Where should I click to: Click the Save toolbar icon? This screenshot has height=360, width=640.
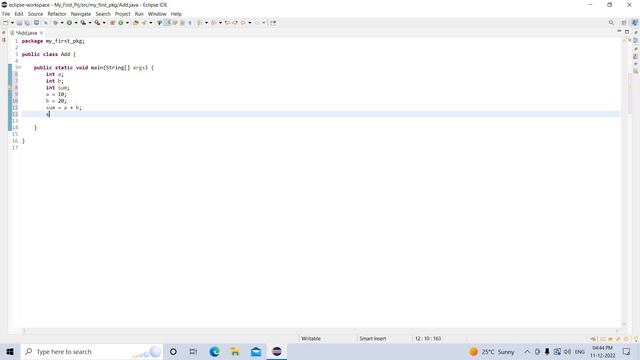click(x=19, y=23)
